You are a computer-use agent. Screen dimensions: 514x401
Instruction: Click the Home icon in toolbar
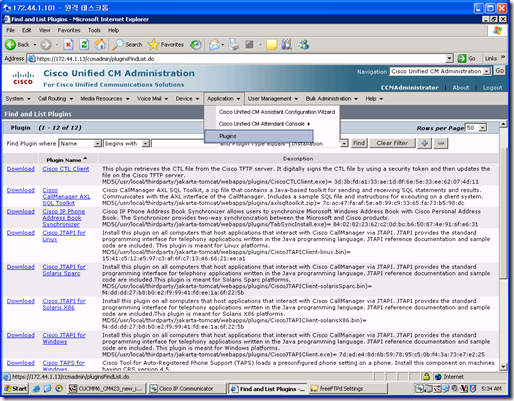100,44
